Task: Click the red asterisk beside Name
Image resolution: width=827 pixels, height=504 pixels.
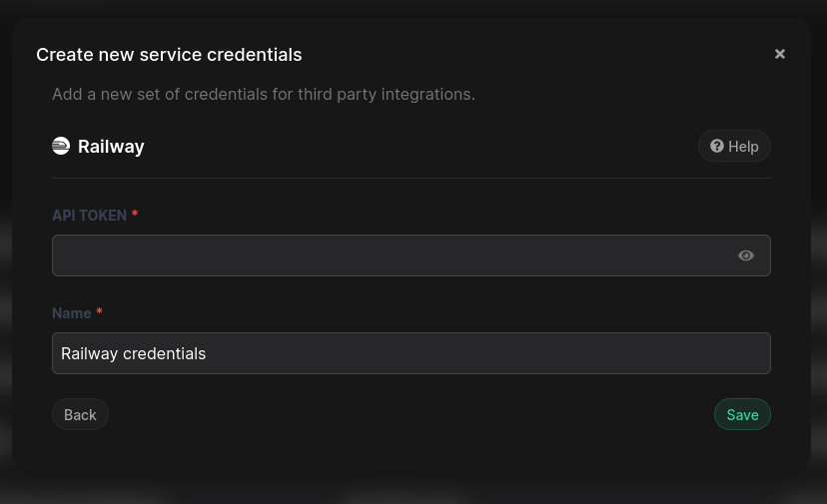Action: click(100, 312)
